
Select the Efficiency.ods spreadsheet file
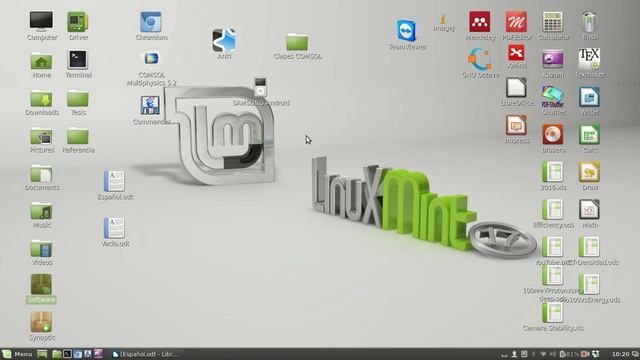pos(553,209)
